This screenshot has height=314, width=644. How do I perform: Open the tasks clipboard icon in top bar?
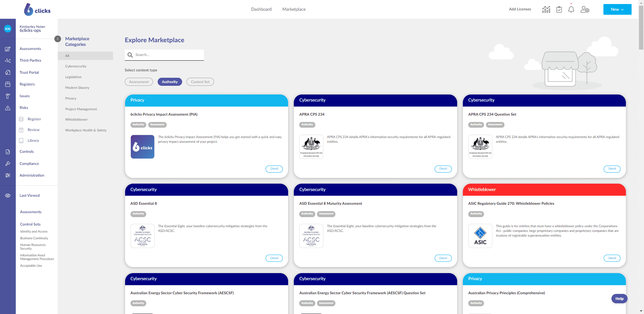(559, 9)
